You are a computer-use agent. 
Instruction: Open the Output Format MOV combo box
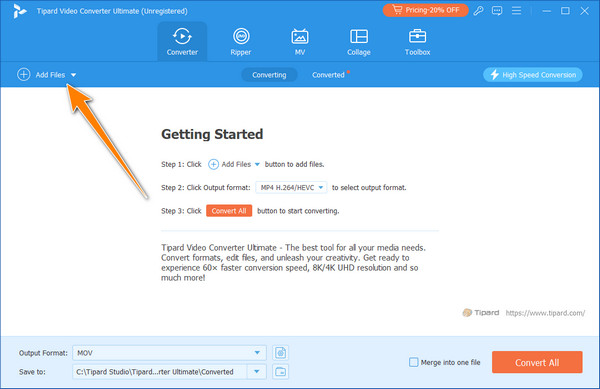(x=169, y=353)
